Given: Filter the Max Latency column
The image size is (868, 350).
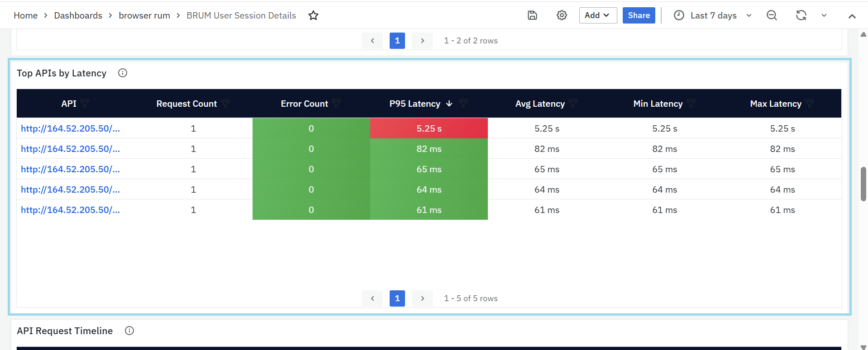Looking at the screenshot, I should [x=810, y=104].
